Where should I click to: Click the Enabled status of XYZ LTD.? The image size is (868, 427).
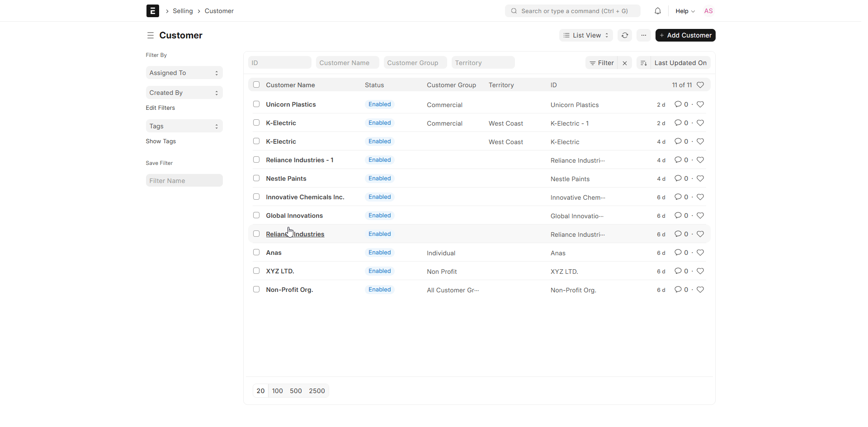pos(380,271)
